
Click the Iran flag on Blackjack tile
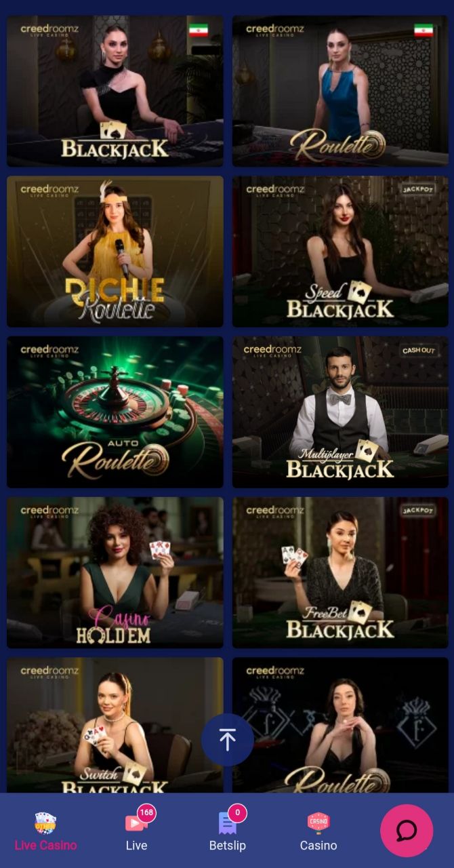(x=199, y=31)
